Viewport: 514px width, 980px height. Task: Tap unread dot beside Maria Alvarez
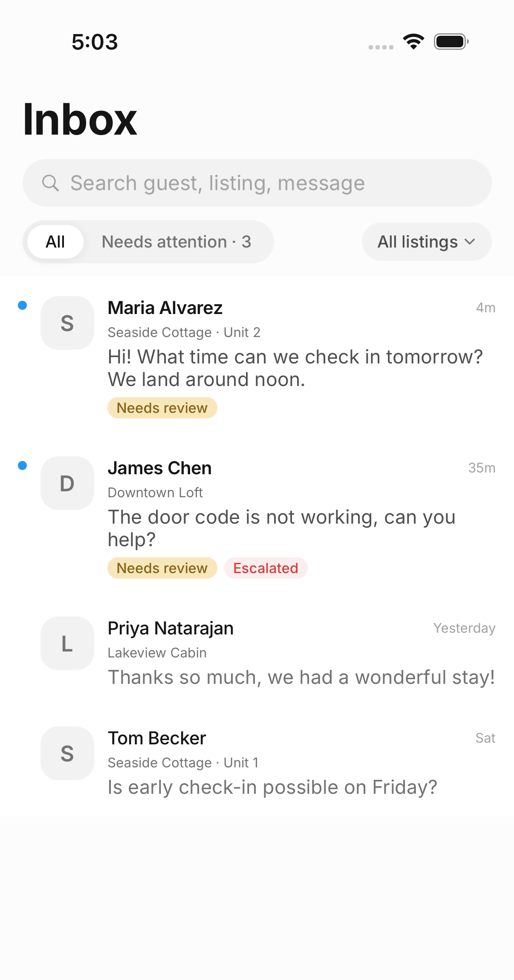(23, 305)
